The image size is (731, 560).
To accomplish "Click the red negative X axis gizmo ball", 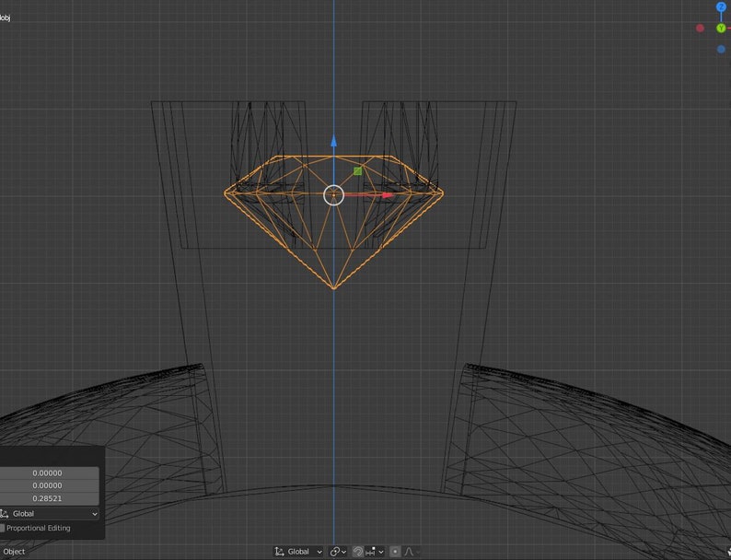I will tap(700, 29).
